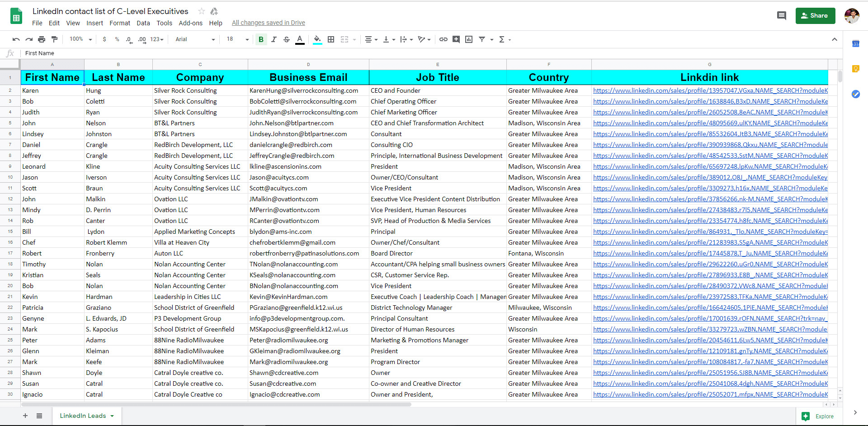Screen dimensions: 868x426
Task: Click the formula bar input field
Action: click(x=429, y=53)
